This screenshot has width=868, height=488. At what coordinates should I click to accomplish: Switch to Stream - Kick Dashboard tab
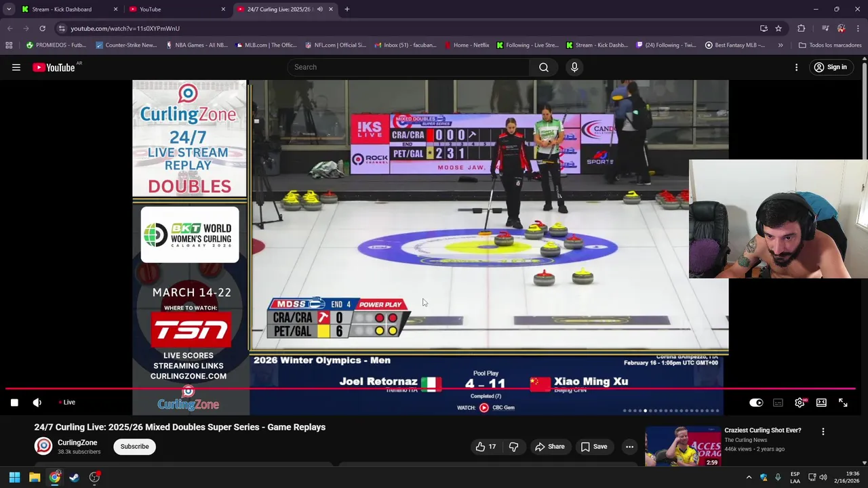68,9
